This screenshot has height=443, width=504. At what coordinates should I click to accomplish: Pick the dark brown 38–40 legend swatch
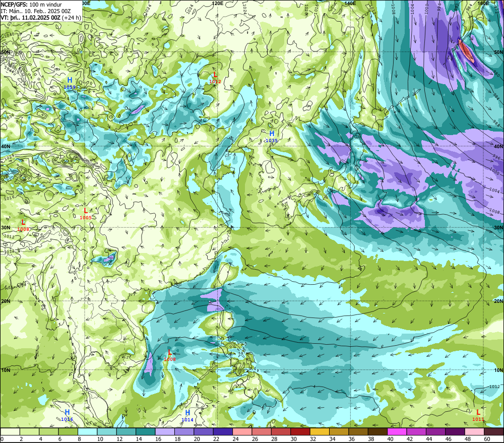pyautogui.click(x=377, y=431)
